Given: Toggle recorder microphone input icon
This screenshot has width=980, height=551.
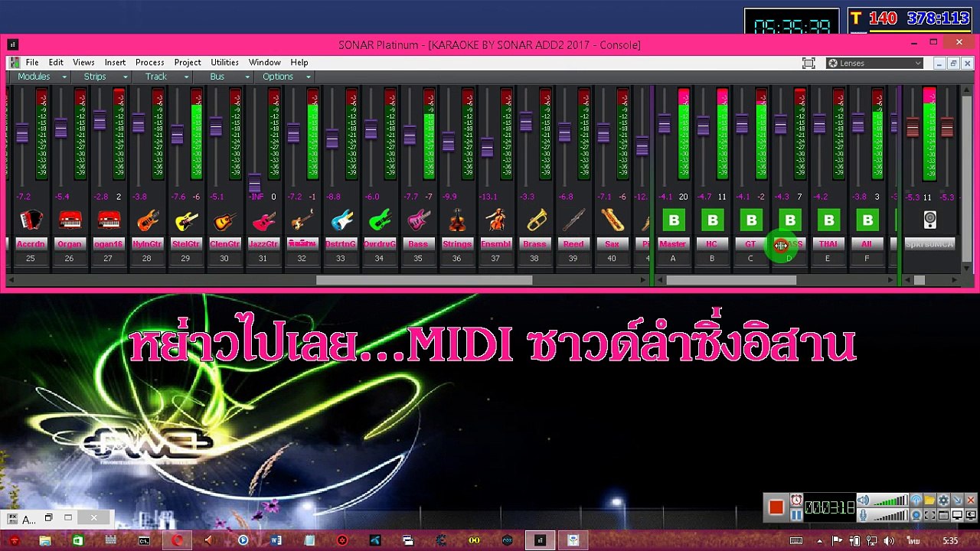Looking at the screenshot, I should click(863, 515).
